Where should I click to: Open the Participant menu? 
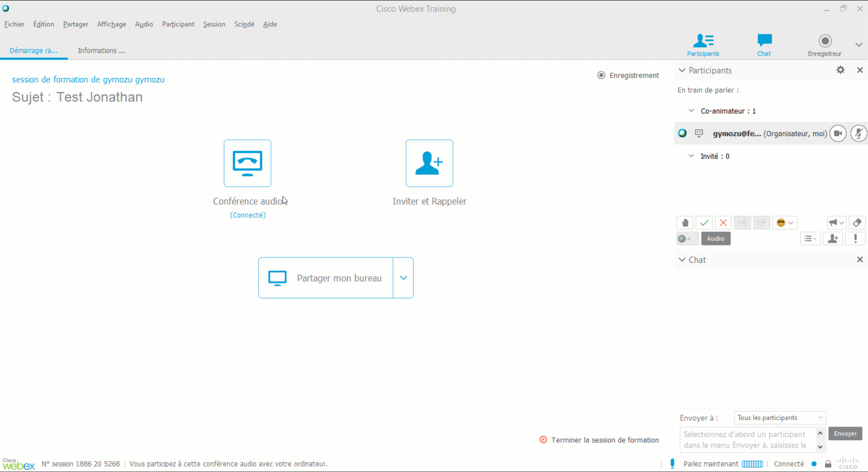tap(178, 24)
